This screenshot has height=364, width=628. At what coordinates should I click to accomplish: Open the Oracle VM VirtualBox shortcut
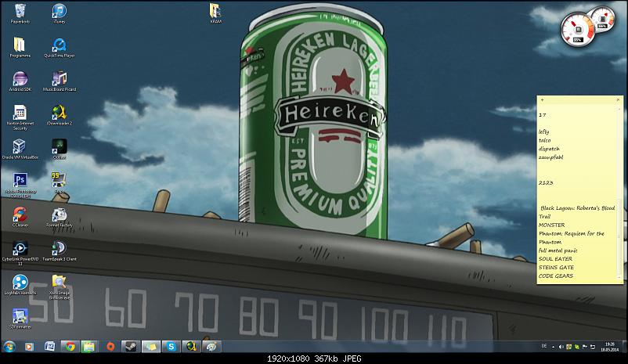[x=20, y=149]
